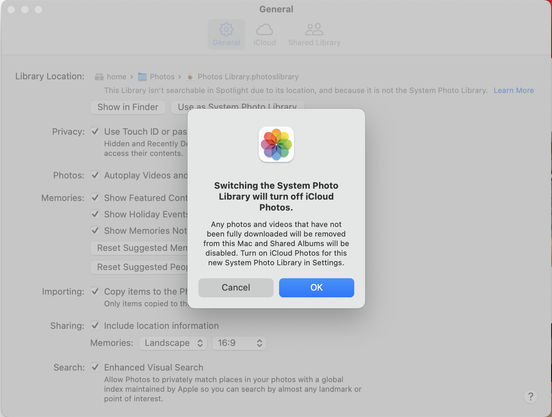Screen dimensions: 552x417
Task: Toggle Show Memories Notifications checkbox
Action: click(95, 230)
